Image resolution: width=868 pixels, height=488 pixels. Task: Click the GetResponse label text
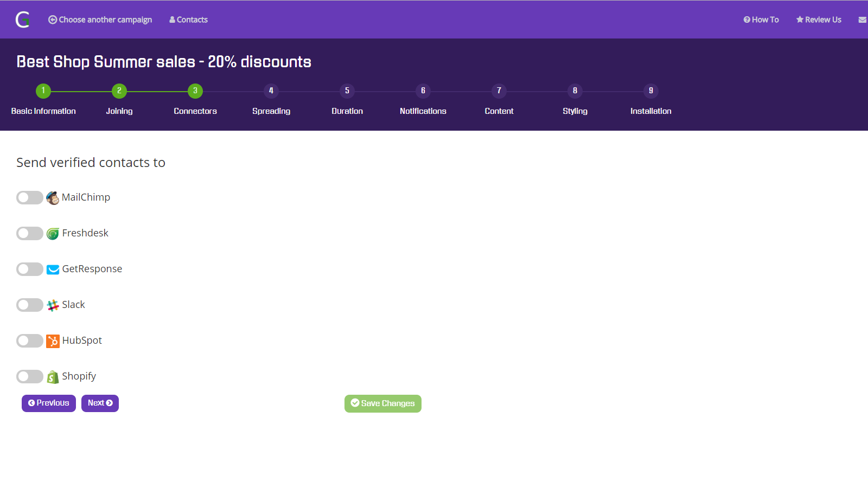[x=92, y=269]
